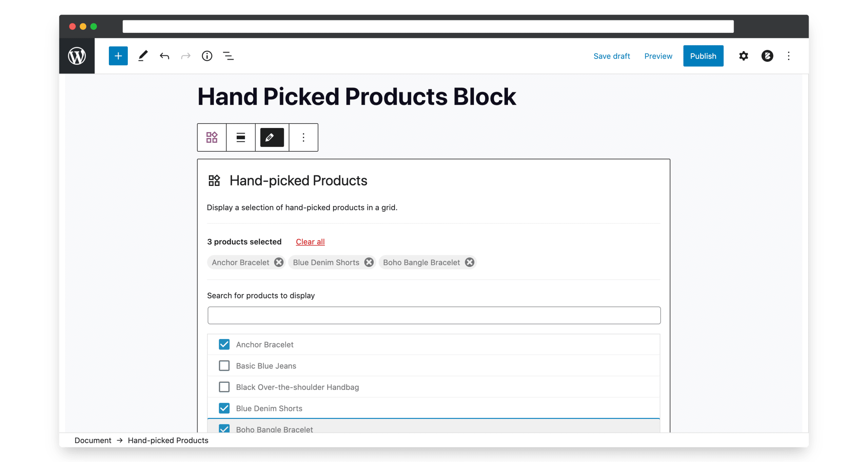The image size is (868, 462).
Task: Focus the product search input field
Action: [434, 315]
